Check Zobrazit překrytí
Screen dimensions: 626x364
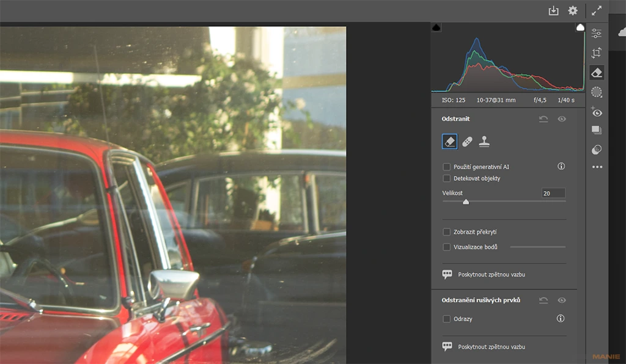447,231
